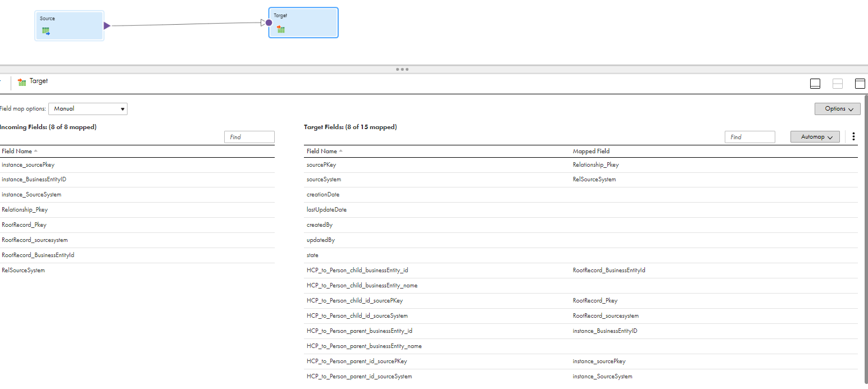Select target field creationDate
The image size is (868, 389).
tap(323, 195)
